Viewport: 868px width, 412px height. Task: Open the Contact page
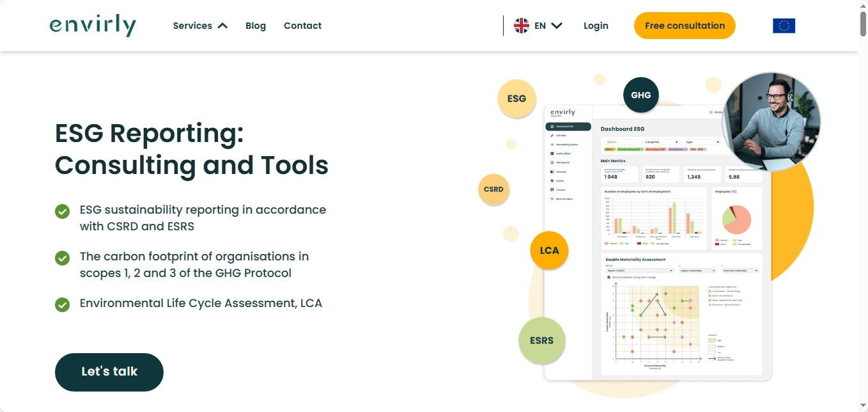click(x=302, y=26)
